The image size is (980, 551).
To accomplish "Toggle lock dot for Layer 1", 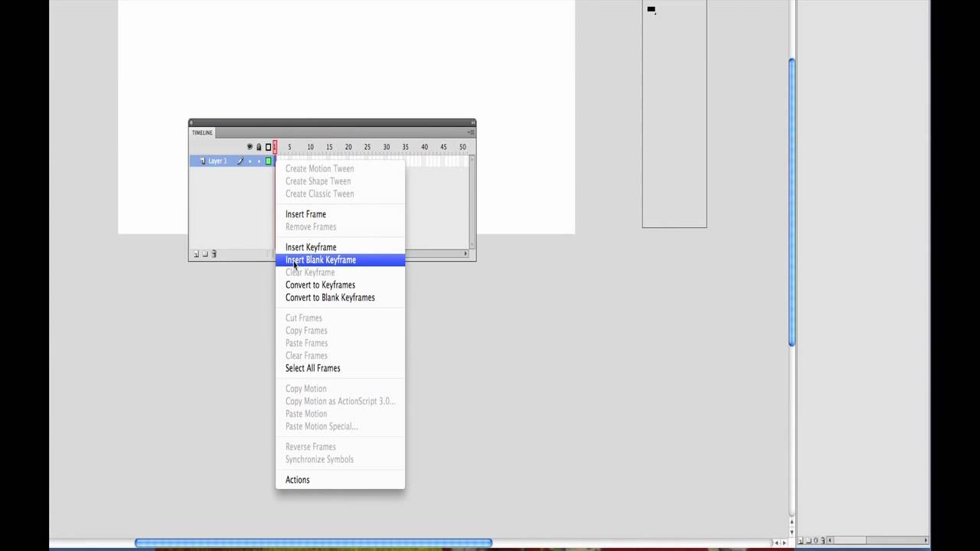I will 259,161.
